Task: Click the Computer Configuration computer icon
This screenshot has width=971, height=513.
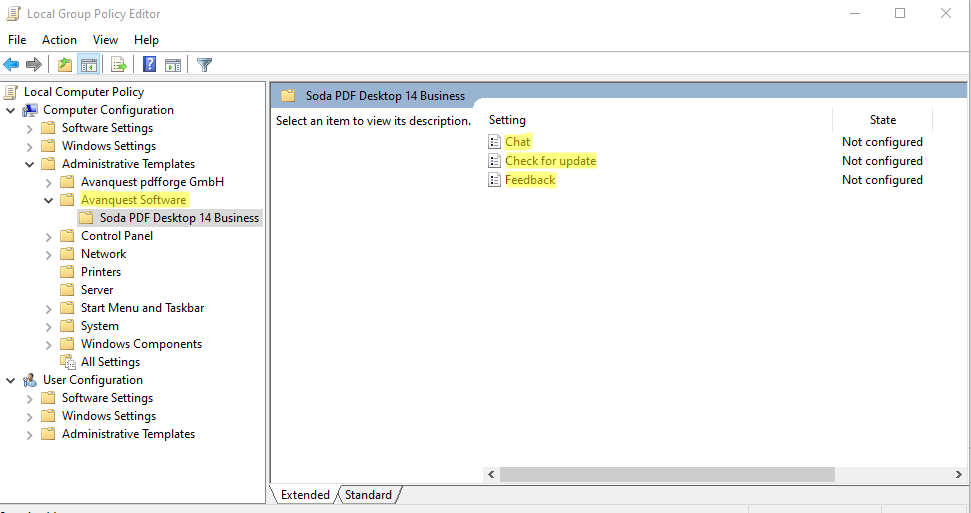Action: [x=30, y=110]
